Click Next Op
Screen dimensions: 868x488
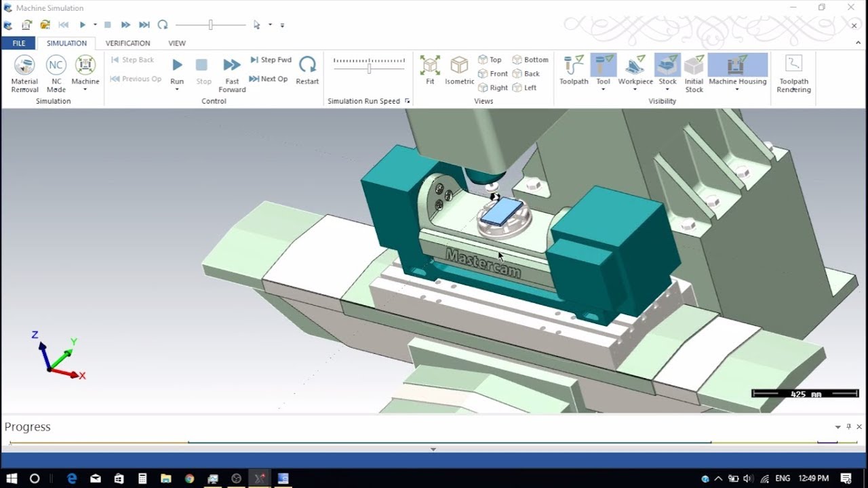pyautogui.click(x=269, y=79)
